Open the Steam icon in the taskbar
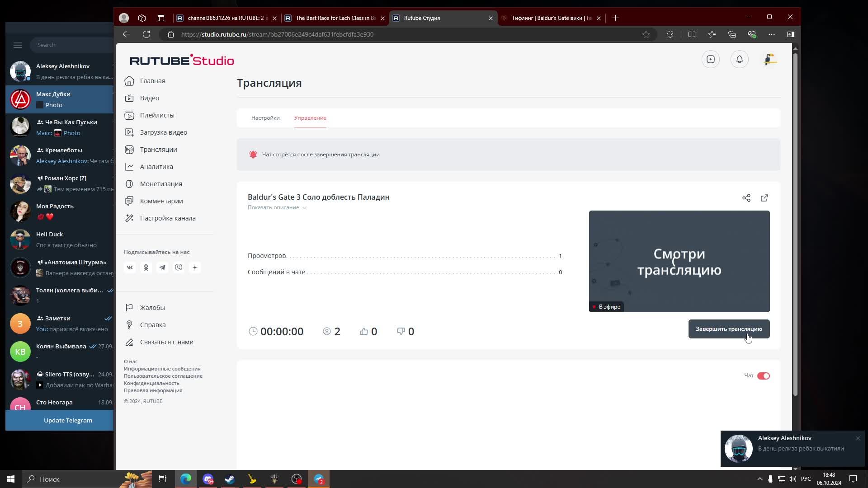 coord(230,479)
